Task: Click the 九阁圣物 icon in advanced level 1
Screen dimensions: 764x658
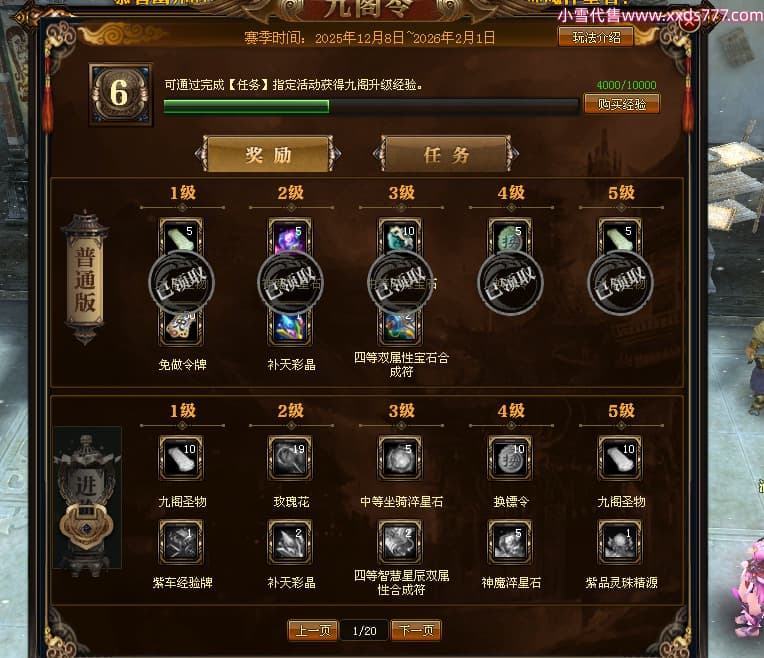Action: point(181,458)
